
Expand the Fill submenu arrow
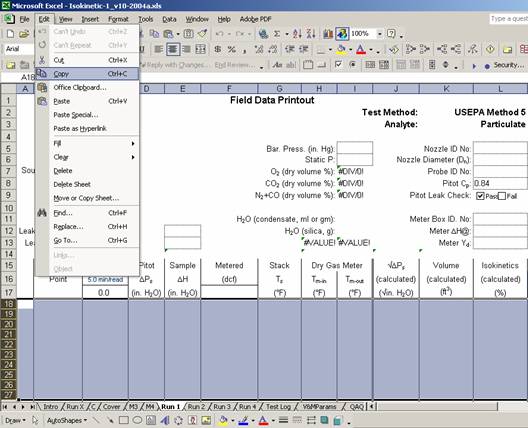click(133, 144)
